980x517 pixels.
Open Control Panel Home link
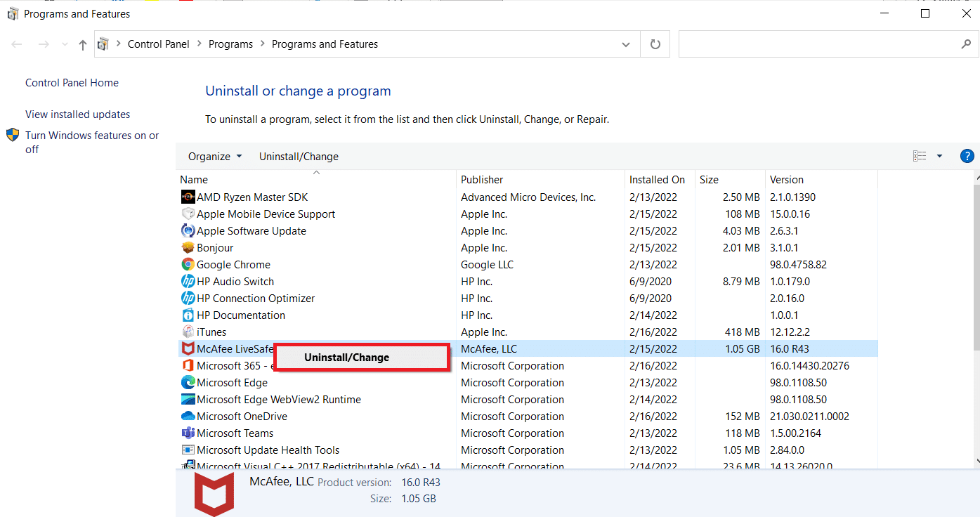[x=72, y=83]
